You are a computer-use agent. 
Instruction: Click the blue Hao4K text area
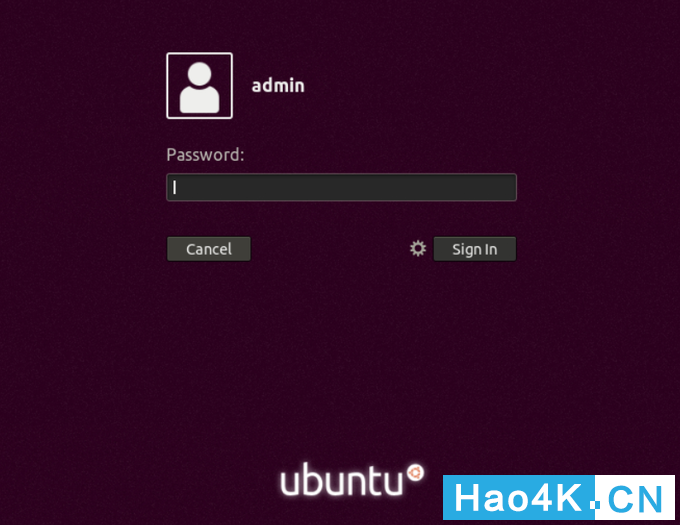519,497
